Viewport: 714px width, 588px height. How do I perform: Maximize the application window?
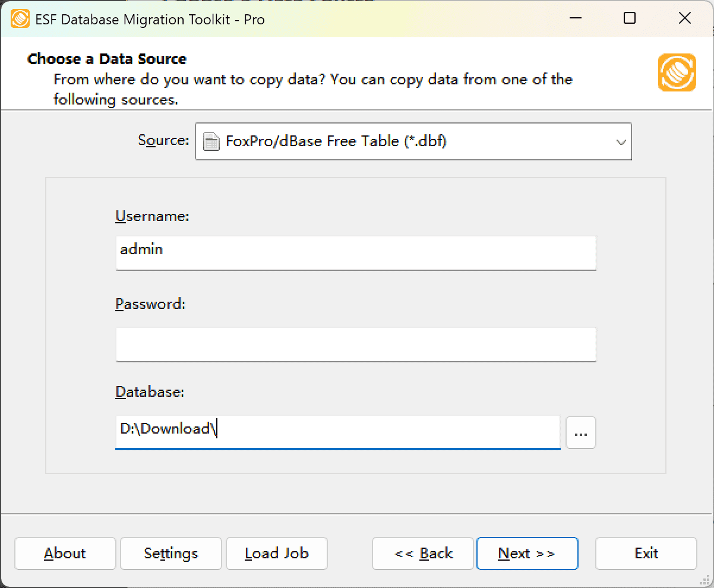(629, 18)
